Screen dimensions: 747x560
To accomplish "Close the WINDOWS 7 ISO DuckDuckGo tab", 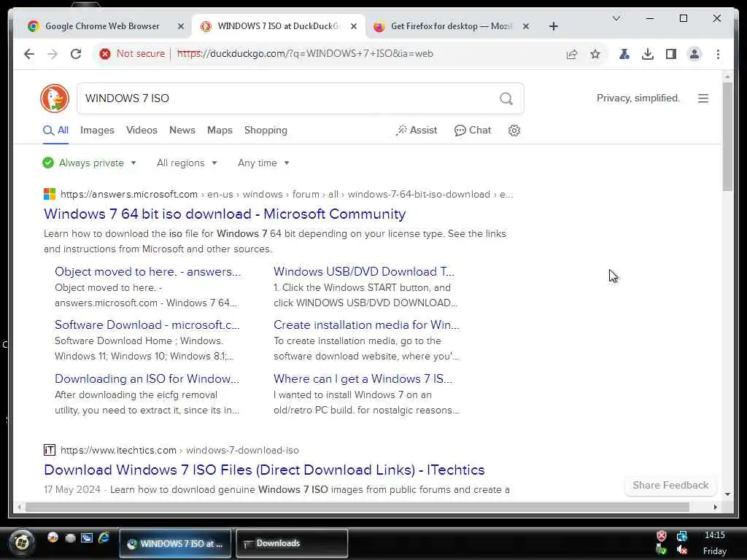I will pos(354,27).
